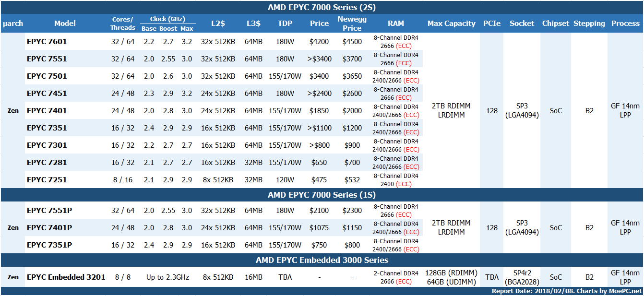Click the "EPYC 7251" model name
Image resolution: width=644 pixels, height=296 pixels.
[x=47, y=180]
